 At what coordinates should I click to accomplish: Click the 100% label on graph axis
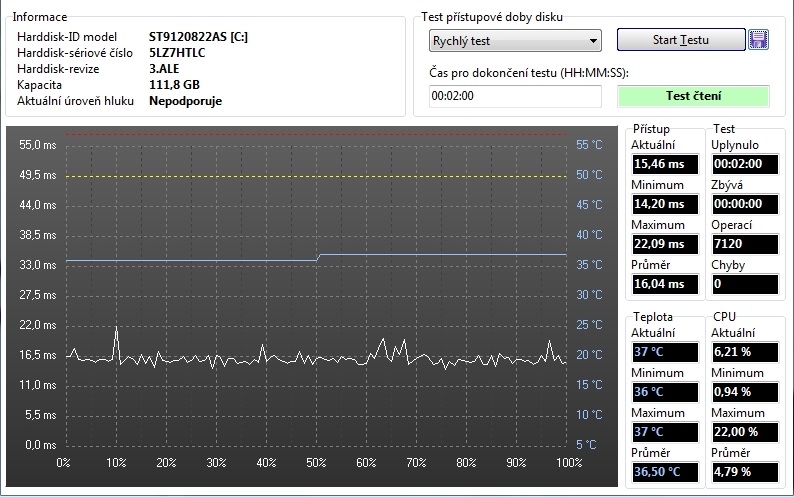click(569, 463)
